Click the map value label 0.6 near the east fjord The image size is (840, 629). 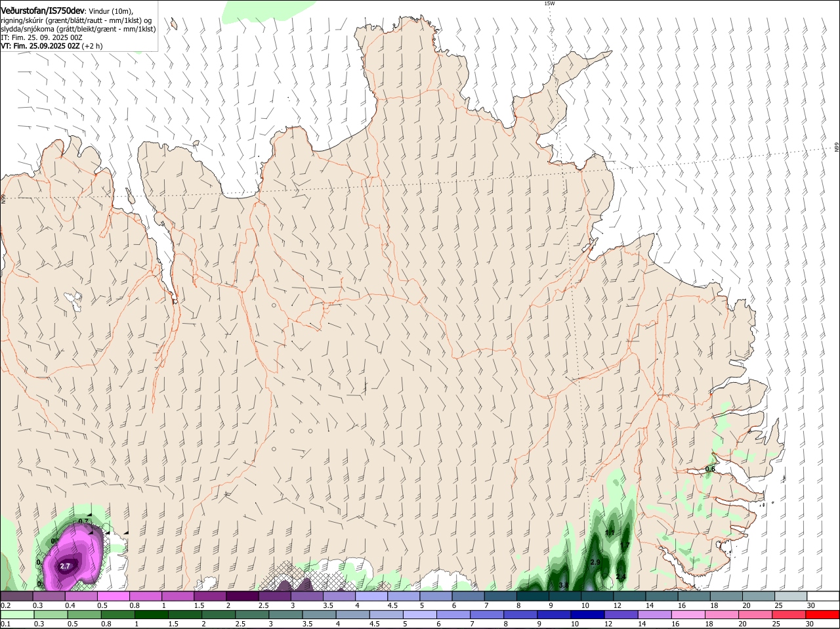(x=710, y=469)
